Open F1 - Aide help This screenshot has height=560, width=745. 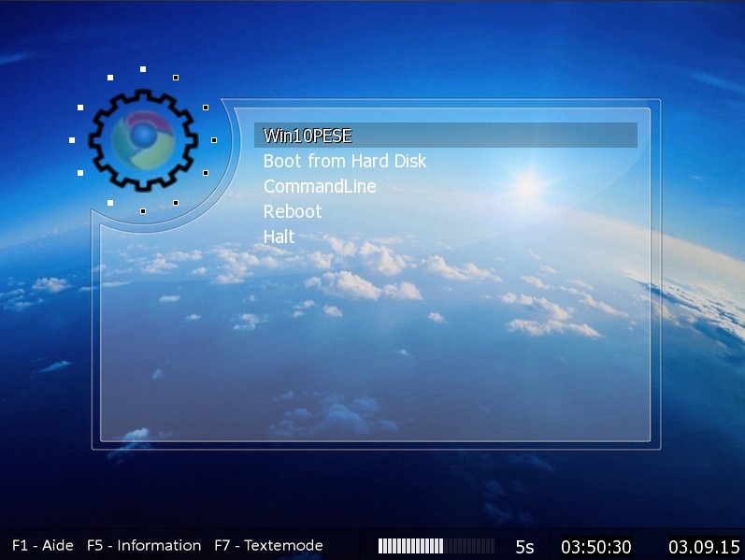pos(43,545)
